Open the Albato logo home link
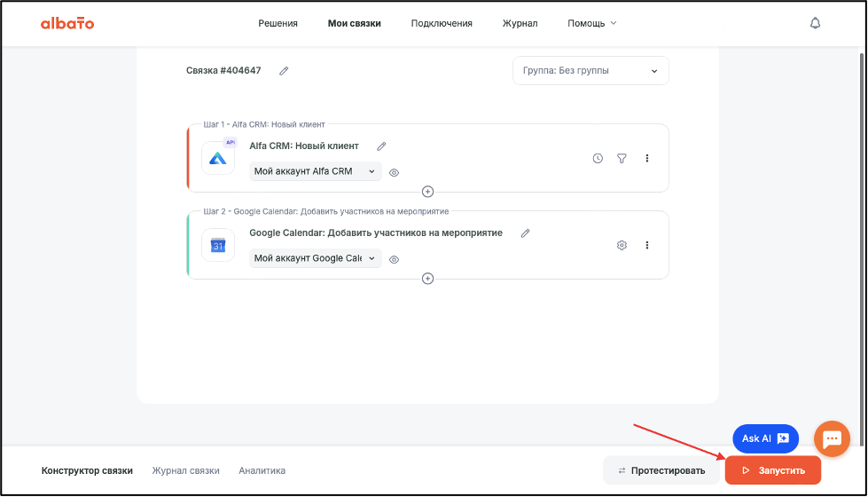 (x=67, y=23)
